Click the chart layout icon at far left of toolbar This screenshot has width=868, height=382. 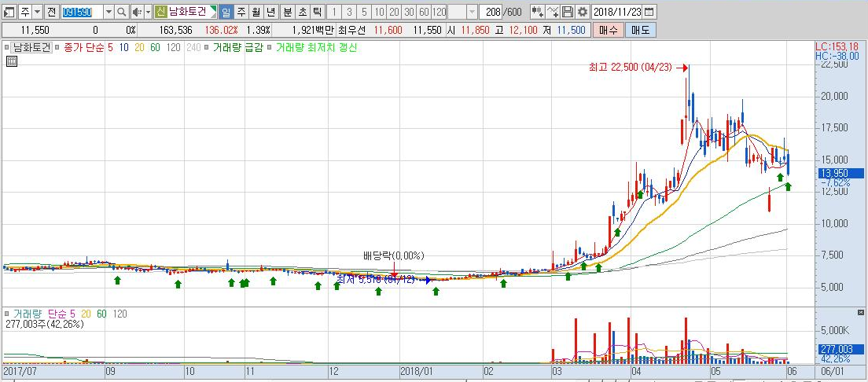coord(9,12)
